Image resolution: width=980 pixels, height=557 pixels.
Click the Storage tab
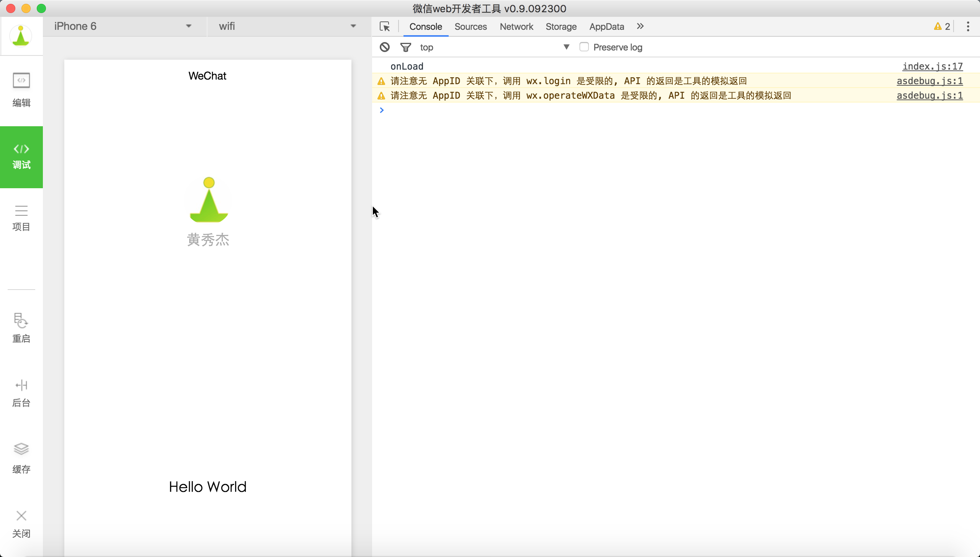coord(561,26)
